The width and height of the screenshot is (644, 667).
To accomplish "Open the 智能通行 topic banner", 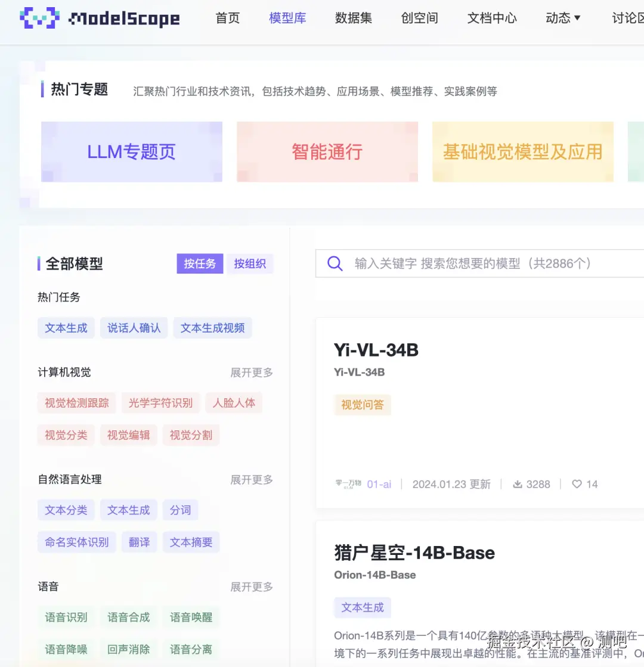I will (327, 152).
